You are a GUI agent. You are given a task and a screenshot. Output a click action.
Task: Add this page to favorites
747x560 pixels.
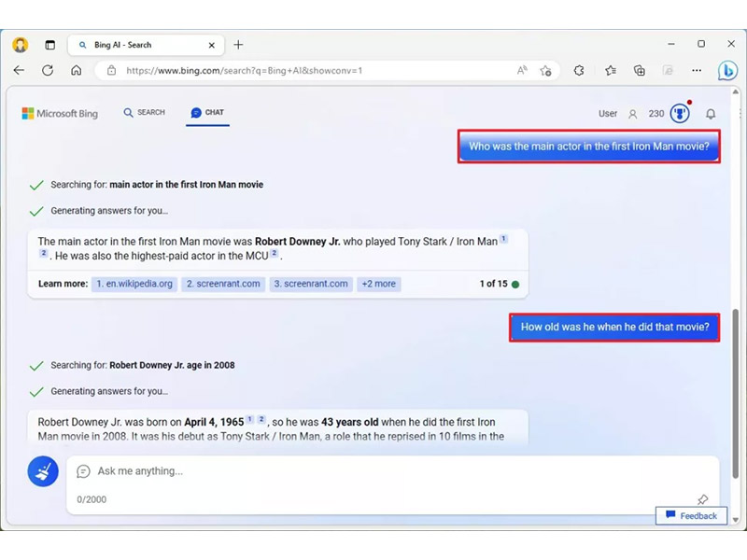click(545, 71)
